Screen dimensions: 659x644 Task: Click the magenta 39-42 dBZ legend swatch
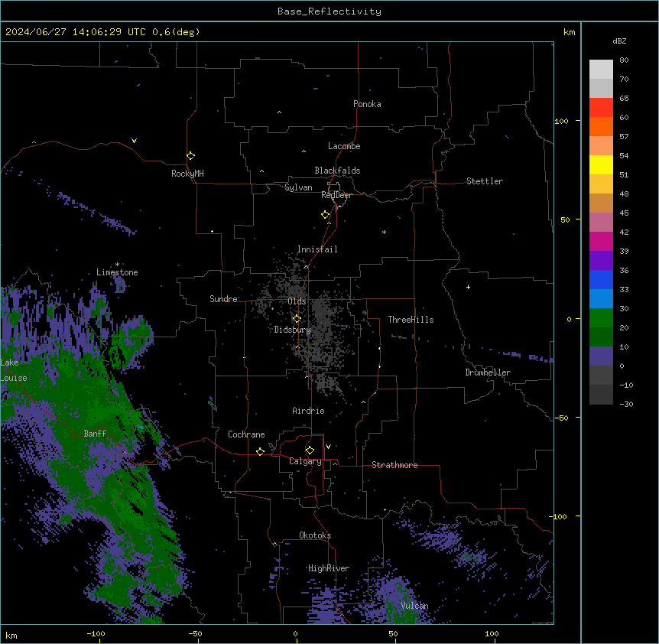[x=601, y=241]
